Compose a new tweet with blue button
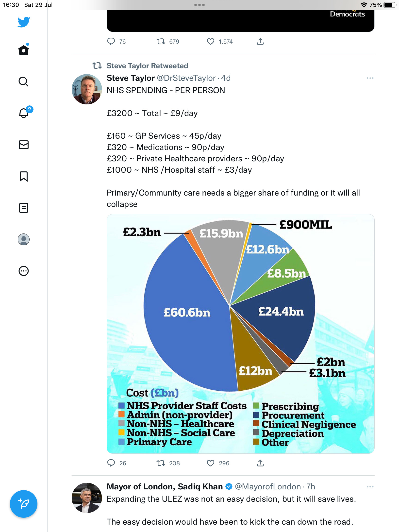Viewport: 399px width, 532px height. tap(24, 504)
